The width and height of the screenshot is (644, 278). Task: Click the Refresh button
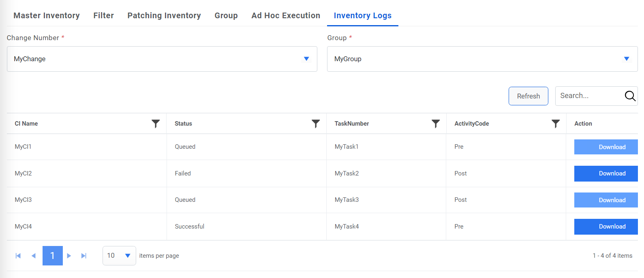[x=528, y=96]
